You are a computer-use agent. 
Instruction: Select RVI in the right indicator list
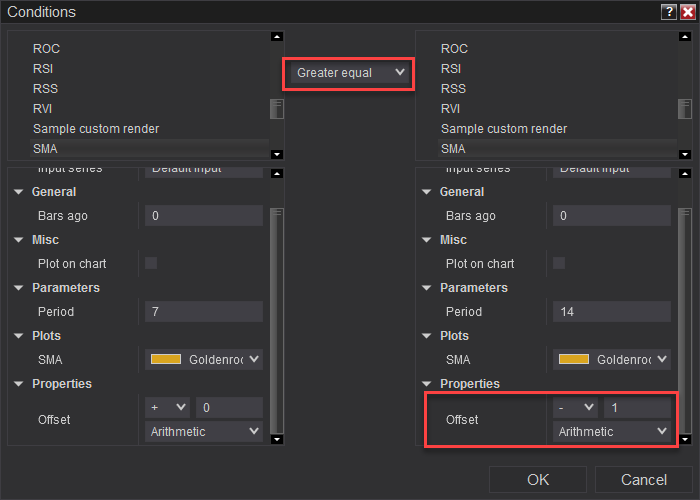[450, 109]
